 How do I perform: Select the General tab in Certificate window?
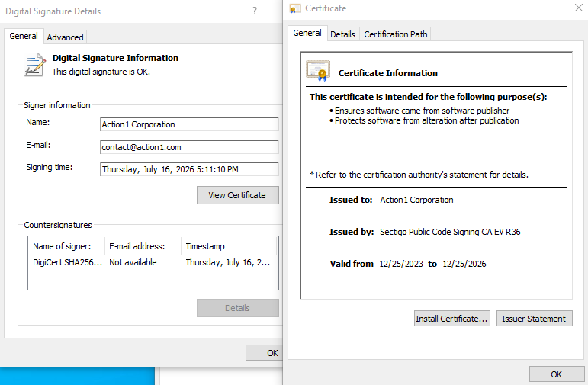[x=307, y=33]
